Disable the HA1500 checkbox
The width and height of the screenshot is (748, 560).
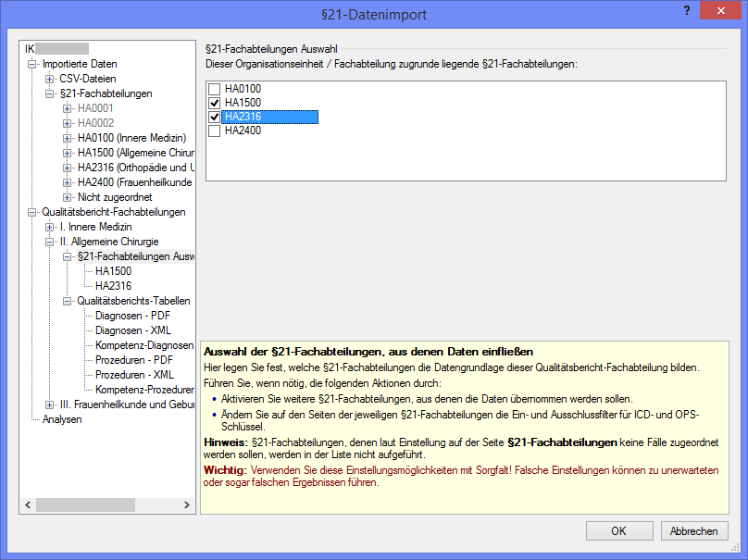coord(213,104)
